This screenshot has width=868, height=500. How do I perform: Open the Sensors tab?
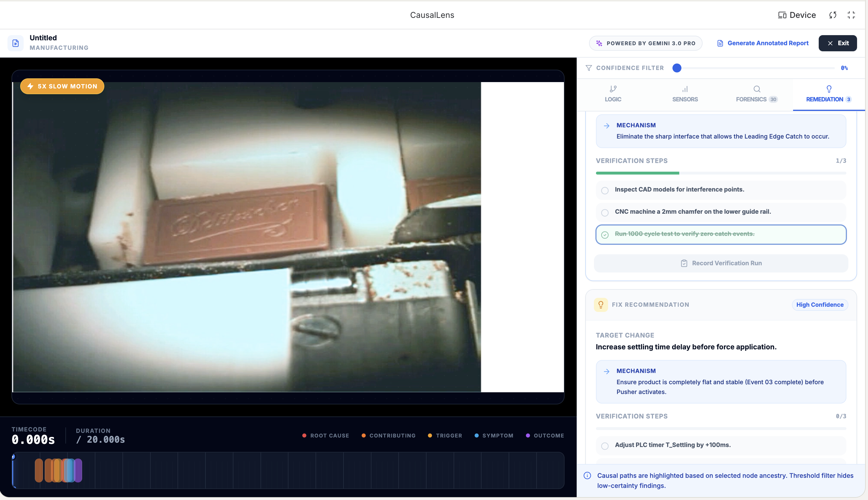[685, 94]
